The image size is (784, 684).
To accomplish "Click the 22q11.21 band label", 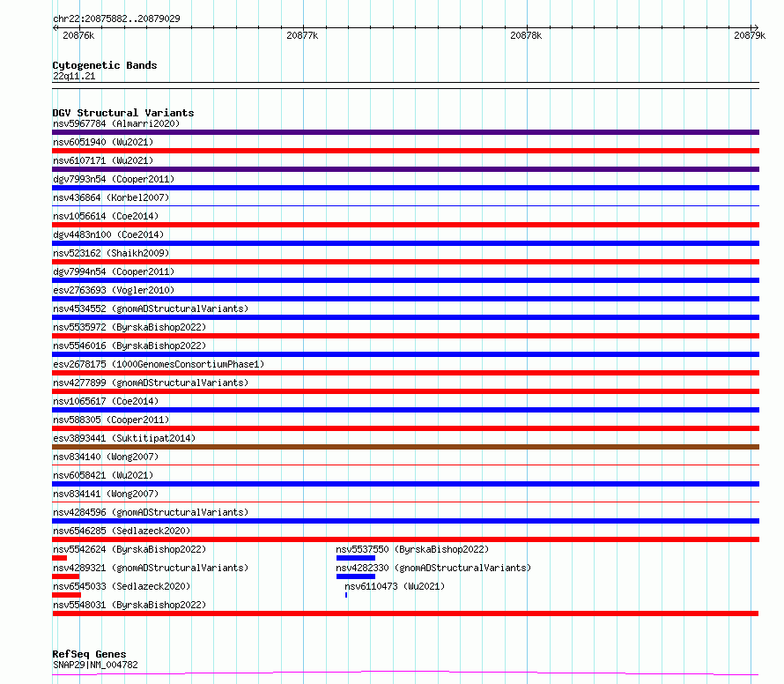I will (x=74, y=76).
